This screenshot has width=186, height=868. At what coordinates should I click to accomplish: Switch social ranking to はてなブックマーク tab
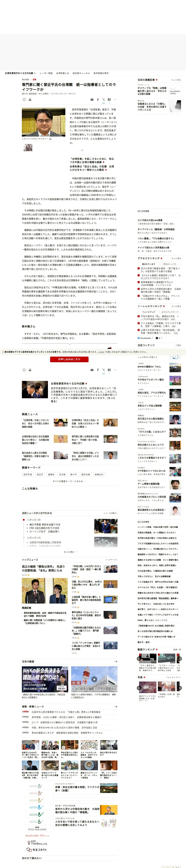pyautogui.click(x=169, y=312)
